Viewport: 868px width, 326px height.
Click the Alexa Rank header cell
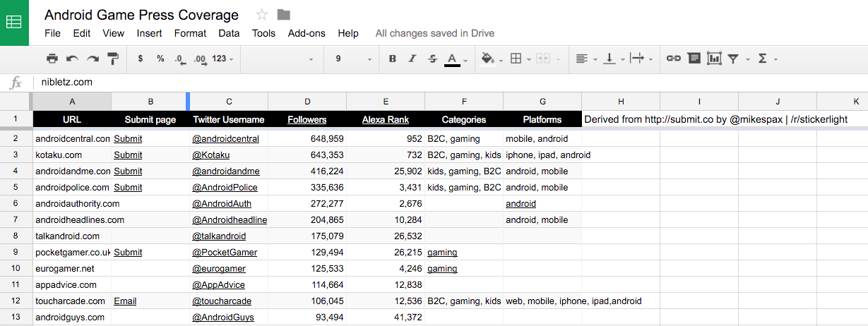pos(386,120)
